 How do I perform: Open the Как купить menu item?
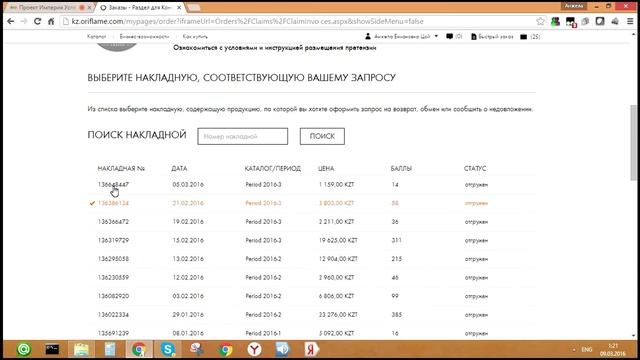pyautogui.click(x=195, y=36)
